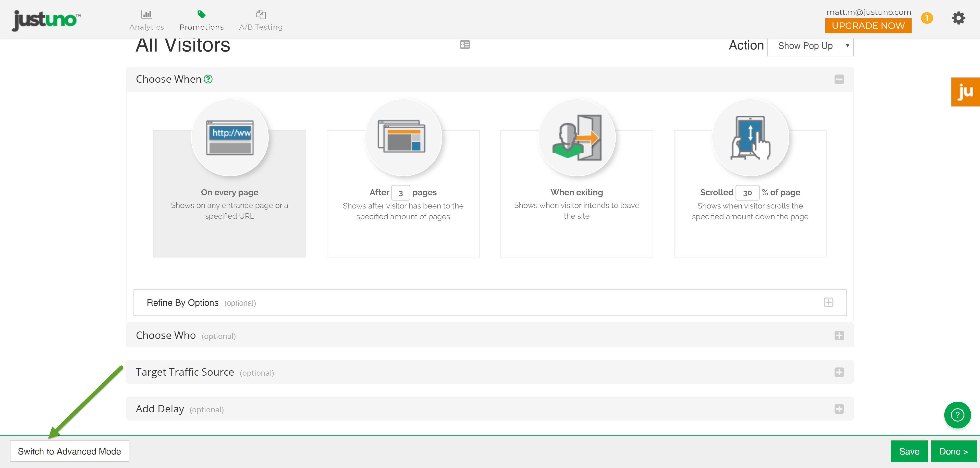Viewport: 980px width, 468px height.
Task: Click the orange notification badge
Action: [x=927, y=18]
